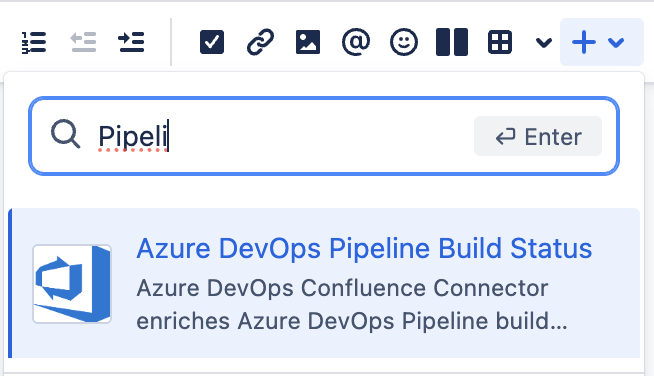Add an image or file
The height and width of the screenshot is (376, 654).
[x=308, y=42]
